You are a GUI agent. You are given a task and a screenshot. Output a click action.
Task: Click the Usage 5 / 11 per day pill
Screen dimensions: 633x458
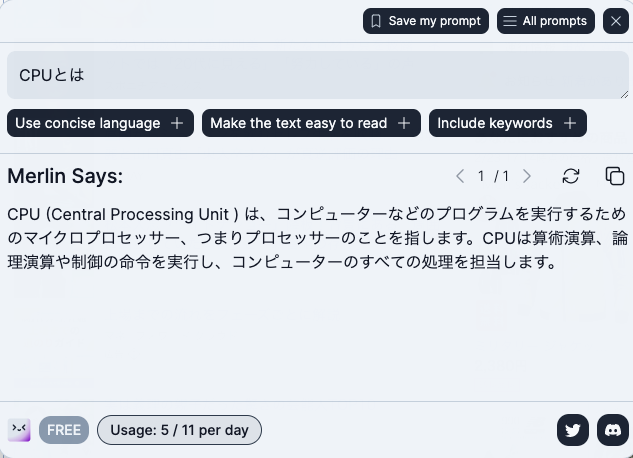coord(179,430)
